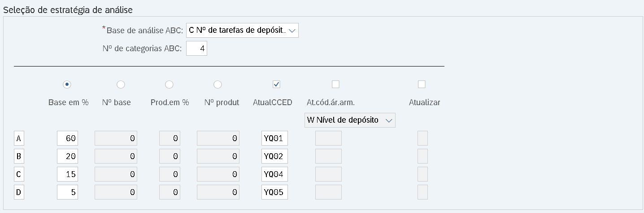Select the Base em % field showing 15
This screenshot has width=644, height=213.
click(x=68, y=174)
